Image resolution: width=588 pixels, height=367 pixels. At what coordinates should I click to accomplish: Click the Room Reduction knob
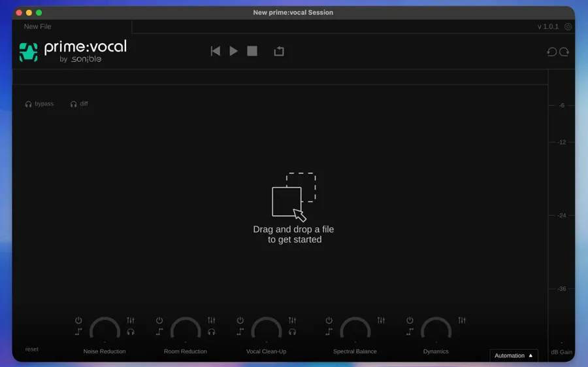pyautogui.click(x=186, y=330)
